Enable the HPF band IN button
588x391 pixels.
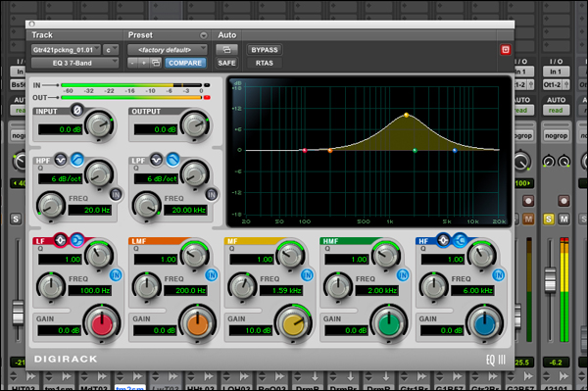coord(116,195)
